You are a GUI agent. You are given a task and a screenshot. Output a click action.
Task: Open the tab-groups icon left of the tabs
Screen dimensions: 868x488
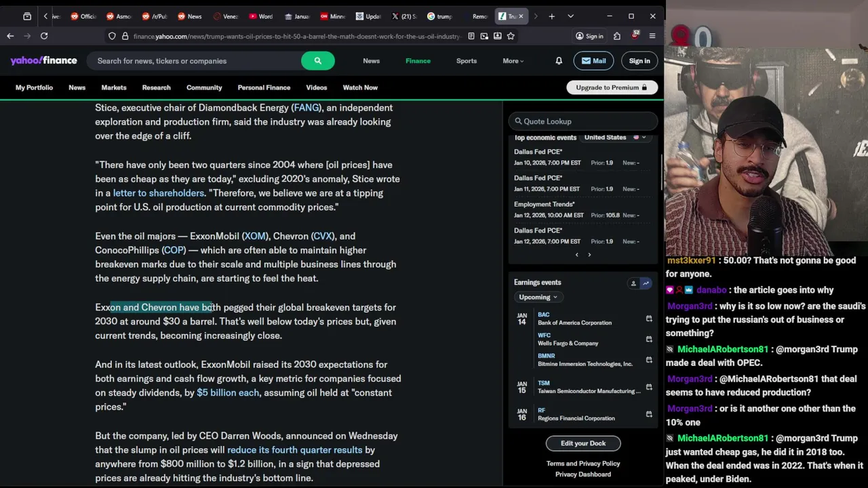(x=27, y=16)
